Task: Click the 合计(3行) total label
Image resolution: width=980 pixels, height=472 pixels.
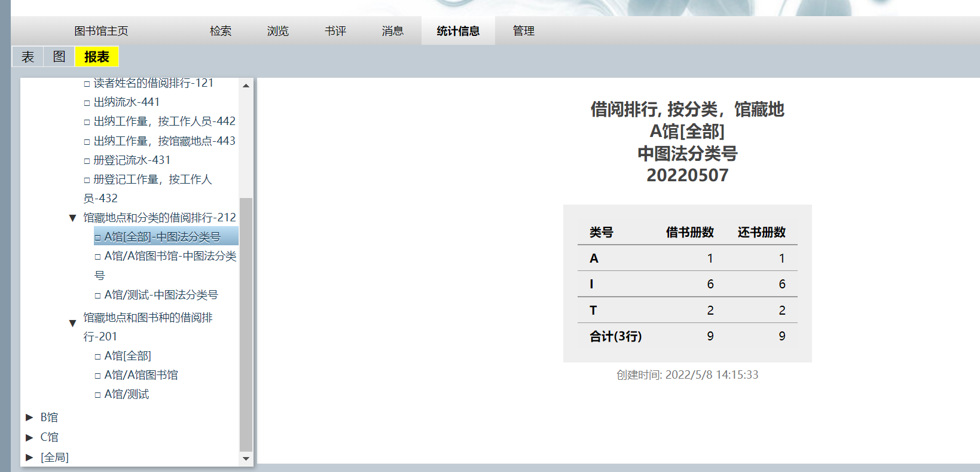Action: [616, 336]
